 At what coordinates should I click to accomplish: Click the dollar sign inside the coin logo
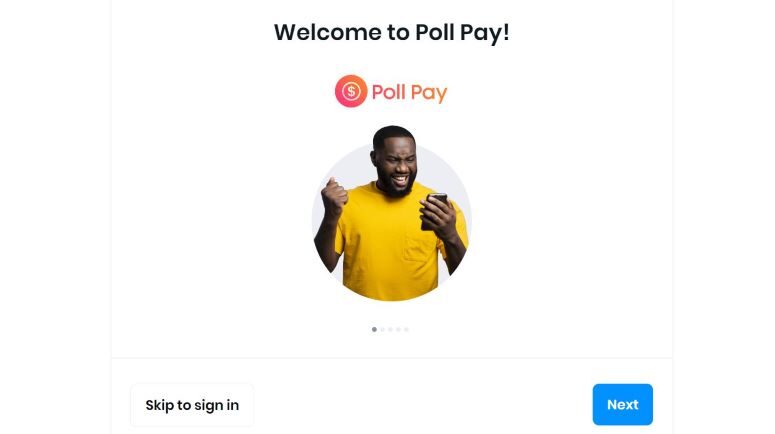351,91
